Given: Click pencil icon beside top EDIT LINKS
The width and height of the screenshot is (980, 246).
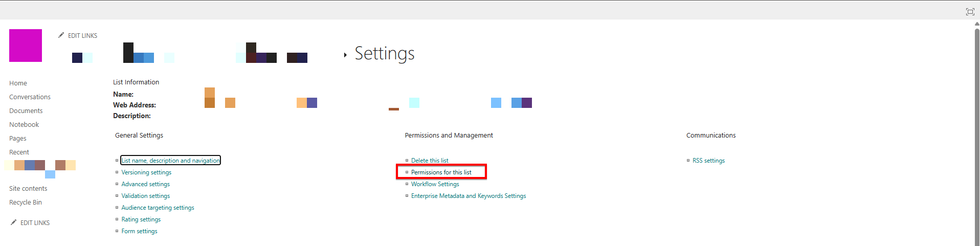Looking at the screenshot, I should (61, 35).
